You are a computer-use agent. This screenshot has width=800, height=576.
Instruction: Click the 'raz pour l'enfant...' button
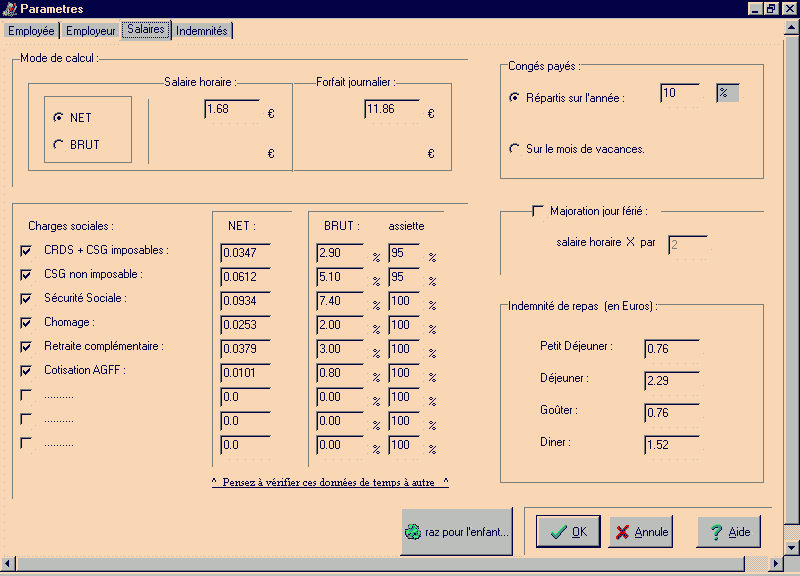[x=457, y=532]
